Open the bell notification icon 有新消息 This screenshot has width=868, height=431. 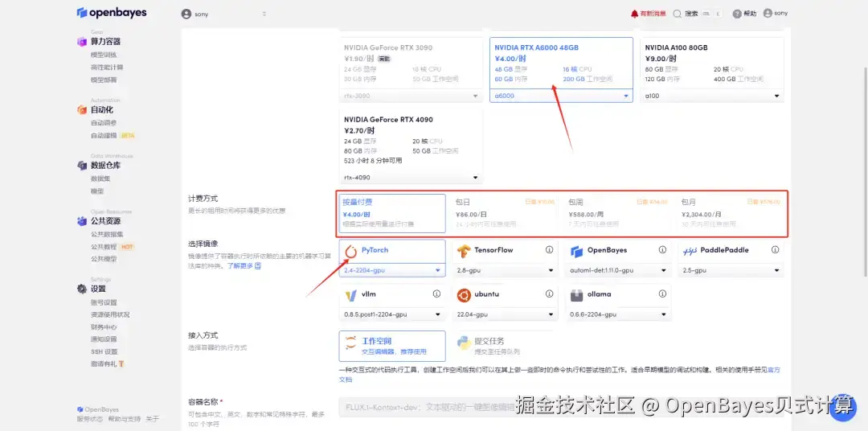634,14
